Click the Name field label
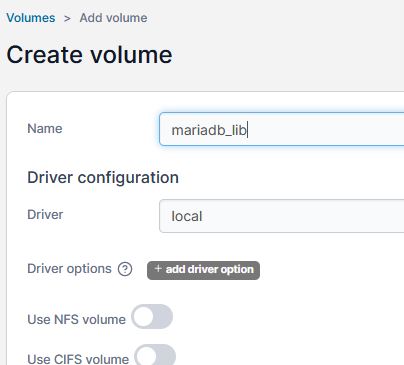The width and height of the screenshot is (404, 365). pyautogui.click(x=45, y=129)
